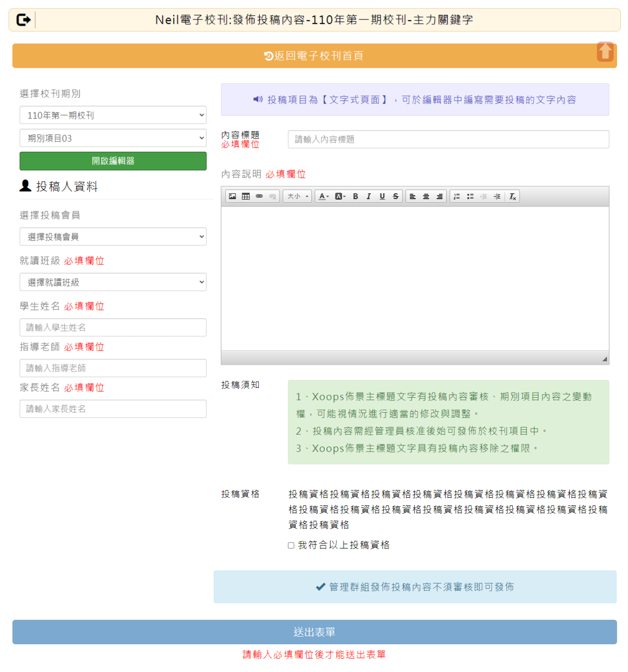Screen dimensions: 628x672
Task: Open the text color picker
Action: [323, 196]
